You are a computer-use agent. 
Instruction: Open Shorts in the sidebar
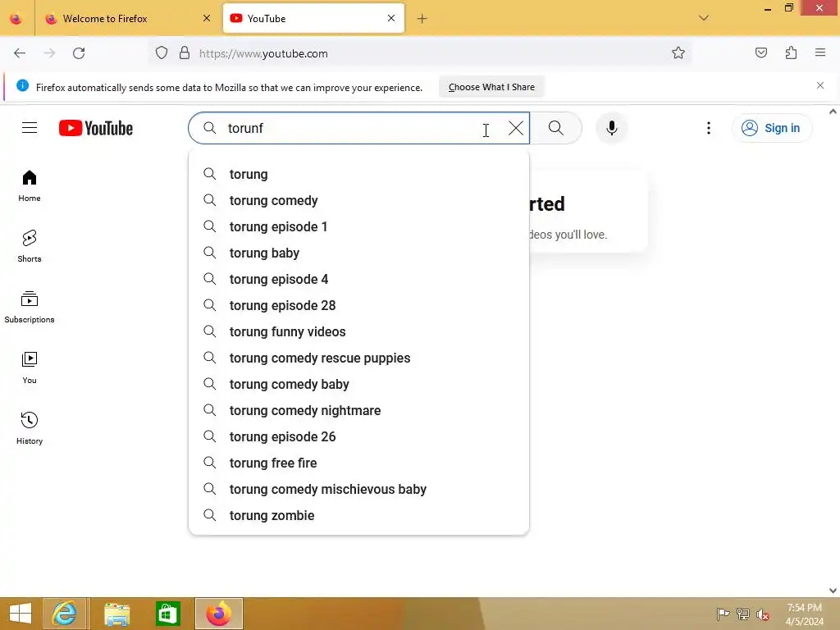pos(30,246)
